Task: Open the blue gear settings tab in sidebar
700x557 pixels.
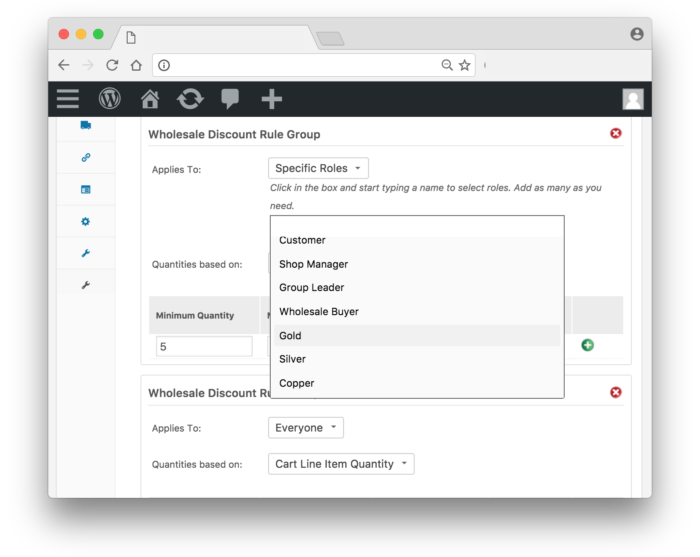Action: tap(85, 221)
